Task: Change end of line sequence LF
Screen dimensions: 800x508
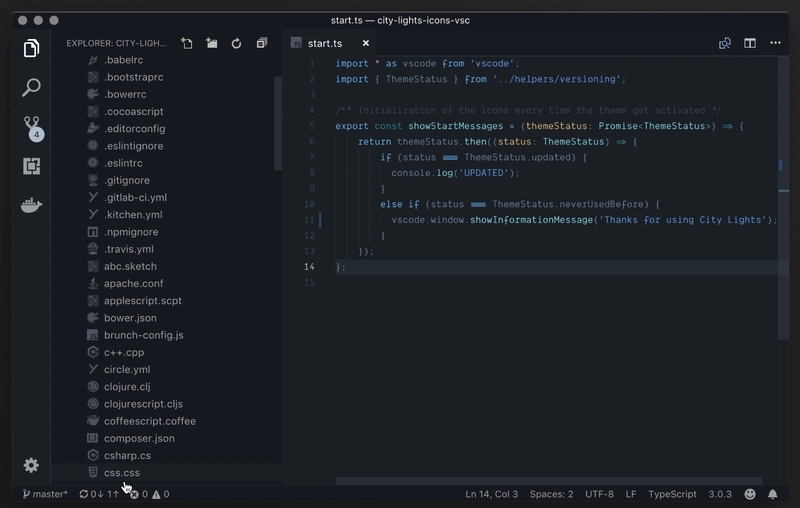Action: click(x=631, y=494)
